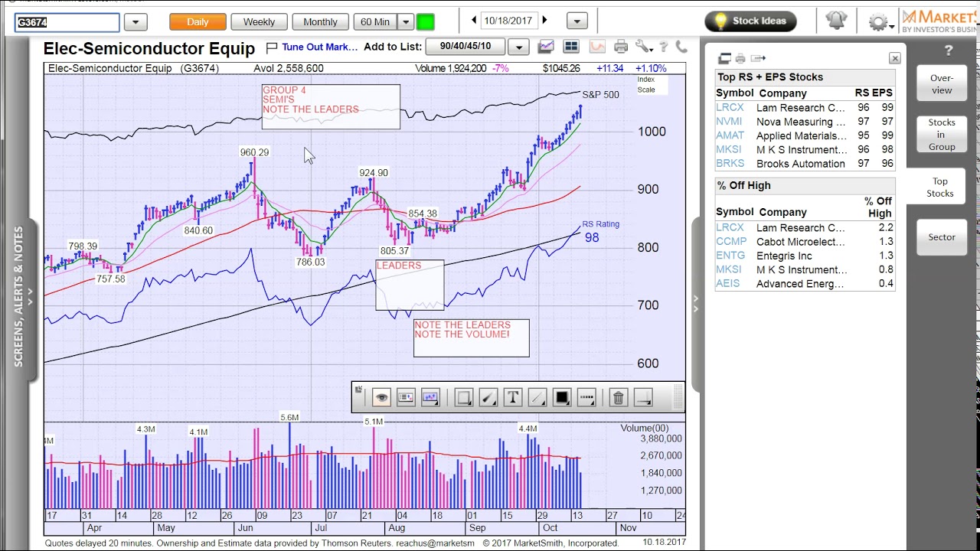Click the phone contact icon
The height and width of the screenshot is (551, 980).
tap(681, 47)
